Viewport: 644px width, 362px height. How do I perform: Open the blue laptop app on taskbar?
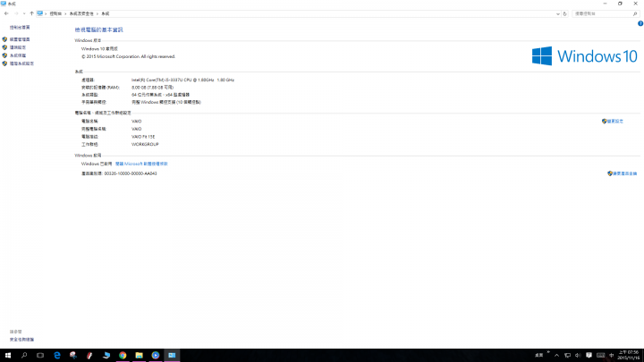coord(106,355)
